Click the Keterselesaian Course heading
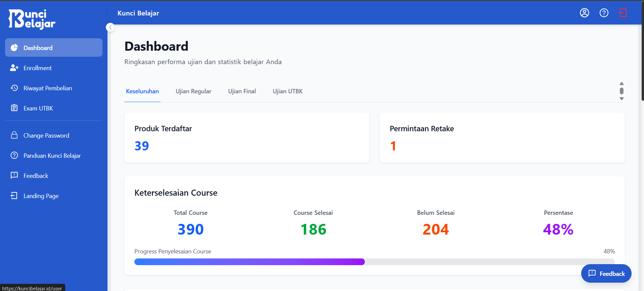This screenshot has width=644, height=291. point(176,193)
